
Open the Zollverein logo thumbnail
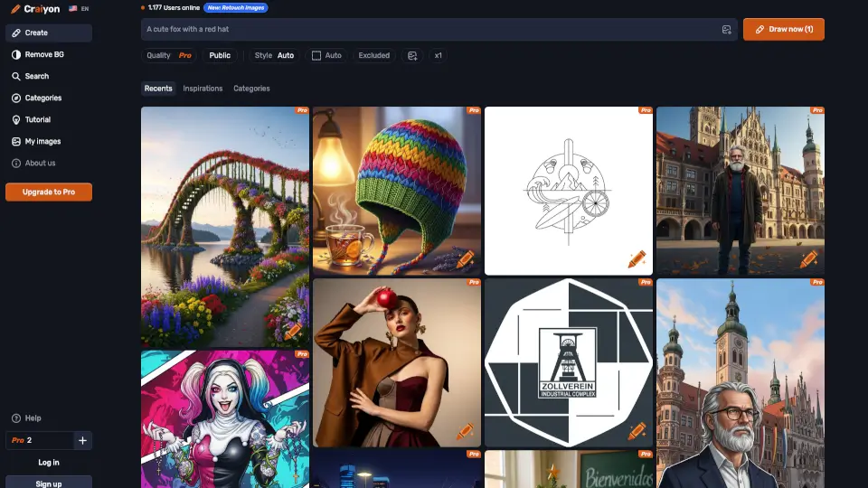pos(568,362)
